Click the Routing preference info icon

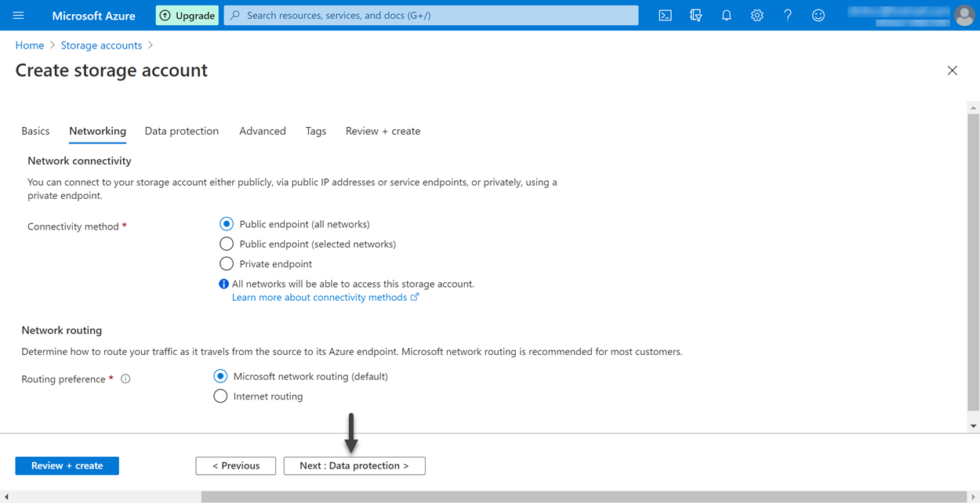tap(125, 379)
